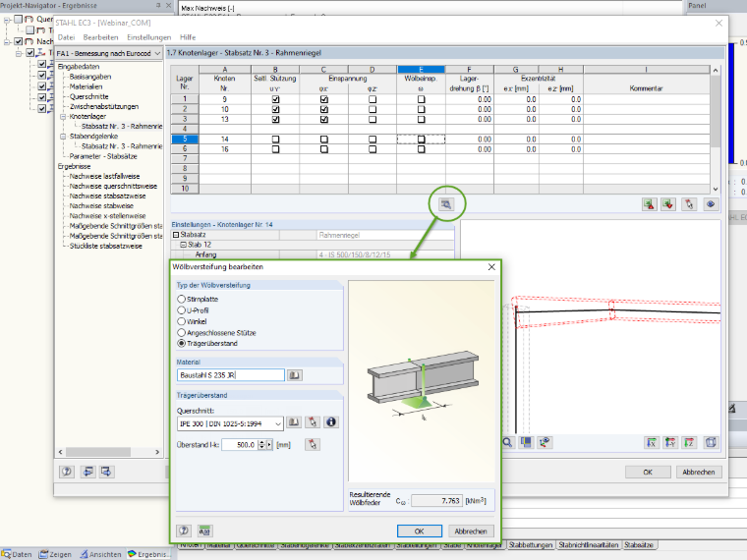Click pick length icon next to Überstand field
Image resolution: width=747 pixels, height=560 pixels.
[x=313, y=445]
